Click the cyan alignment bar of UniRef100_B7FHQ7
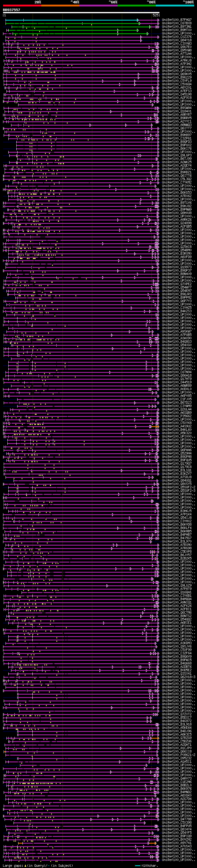 pos(72,20)
